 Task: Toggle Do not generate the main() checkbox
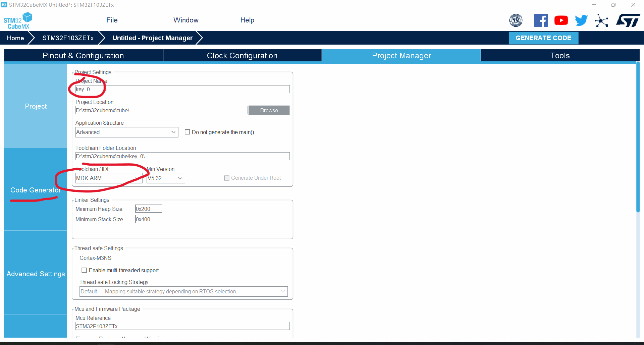[187, 132]
